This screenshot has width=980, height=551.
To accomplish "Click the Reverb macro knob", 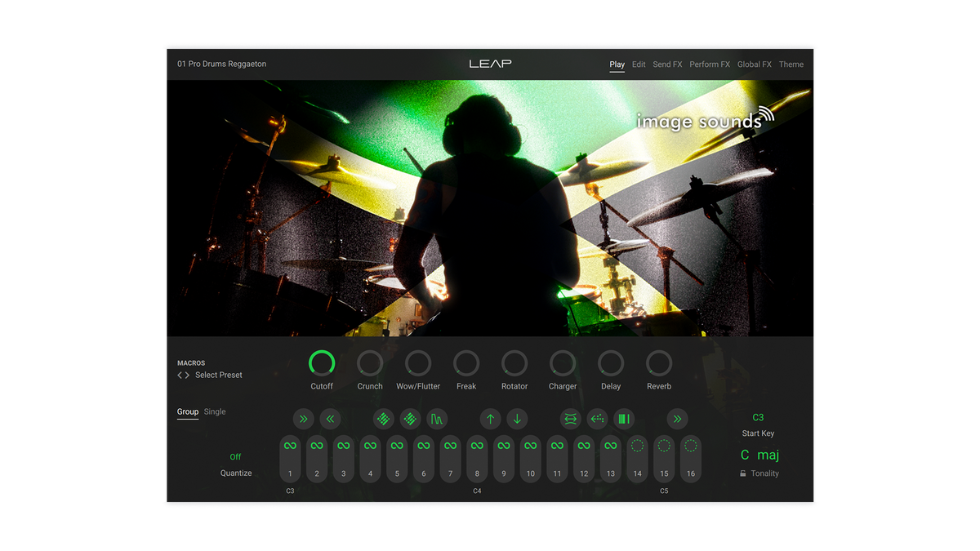I will 659,363.
